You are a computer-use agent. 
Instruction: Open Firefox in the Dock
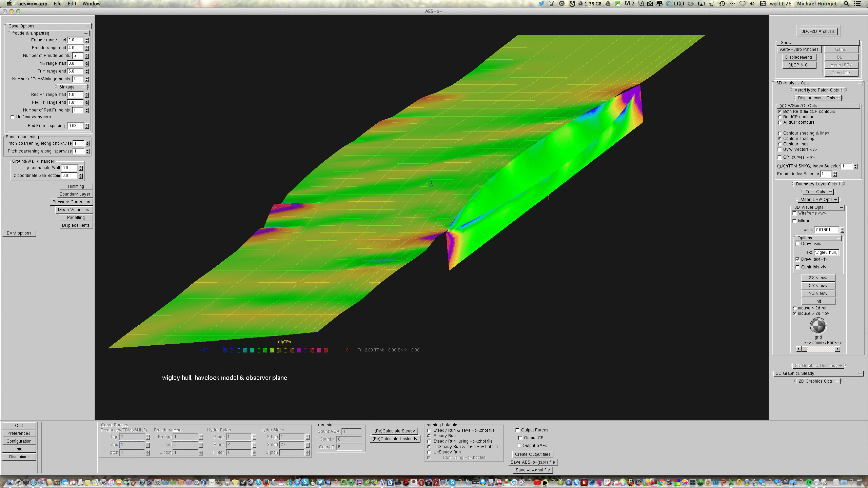pos(266,482)
